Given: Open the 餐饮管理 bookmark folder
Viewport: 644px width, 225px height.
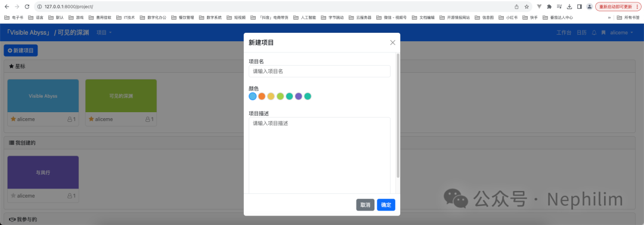Looking at the screenshot, I should click(182, 18).
